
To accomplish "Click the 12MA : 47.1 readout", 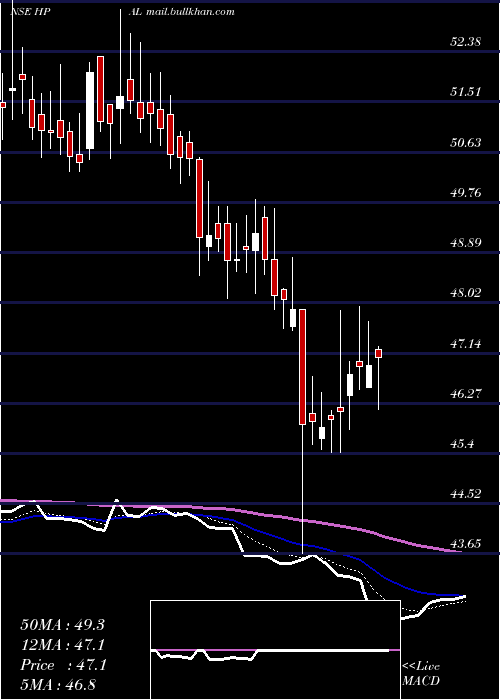I will click(63, 645).
